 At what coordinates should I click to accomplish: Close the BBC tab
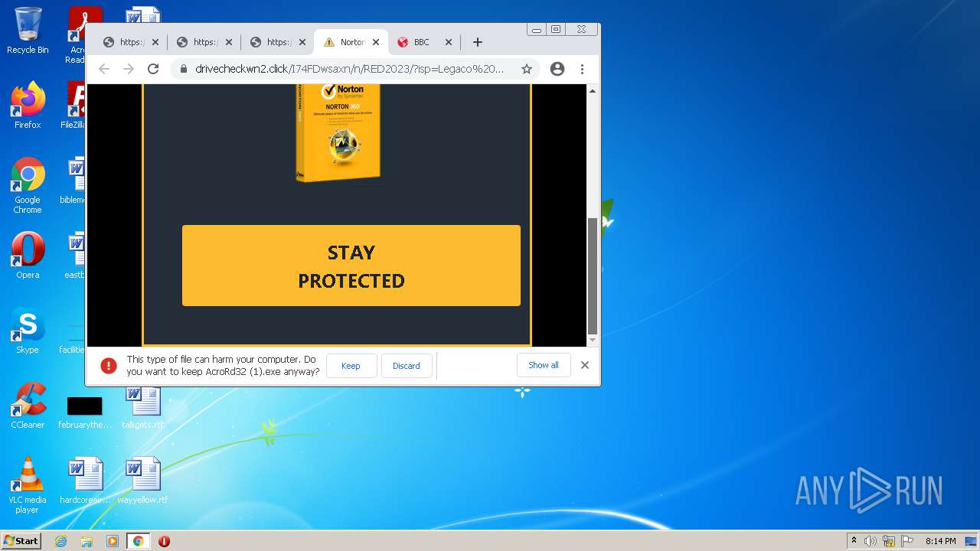click(x=449, y=42)
